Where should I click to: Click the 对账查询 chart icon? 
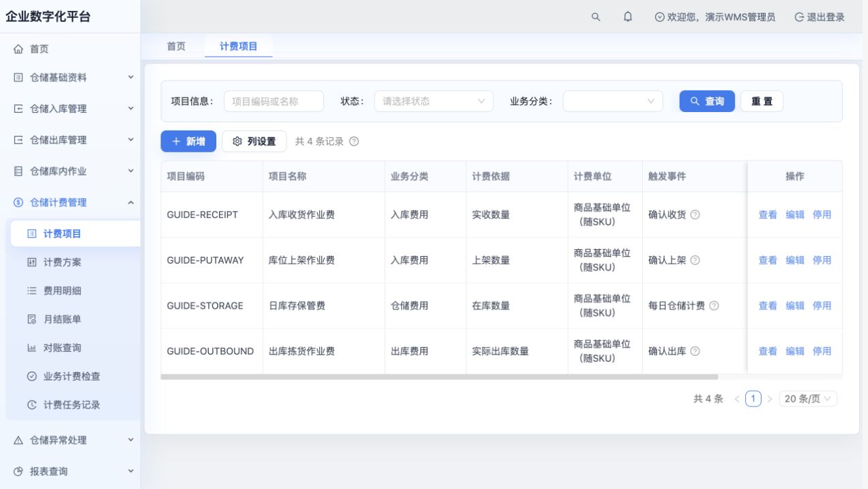31,348
